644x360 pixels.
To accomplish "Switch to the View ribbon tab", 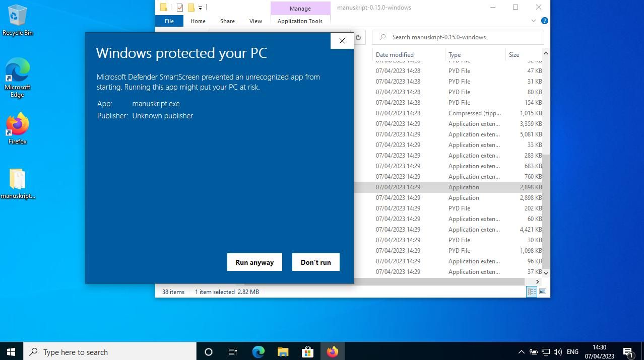I will (255, 21).
